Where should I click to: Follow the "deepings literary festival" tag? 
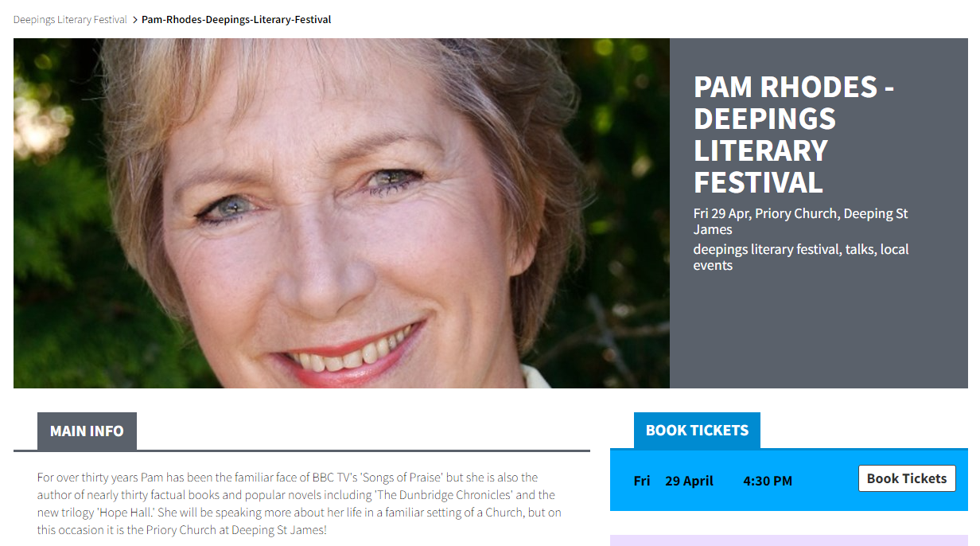click(x=766, y=249)
